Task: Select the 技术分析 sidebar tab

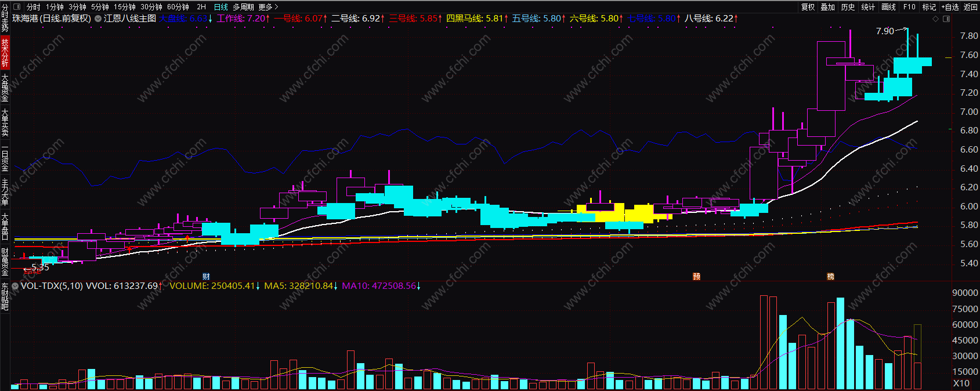Action: [x=5, y=53]
